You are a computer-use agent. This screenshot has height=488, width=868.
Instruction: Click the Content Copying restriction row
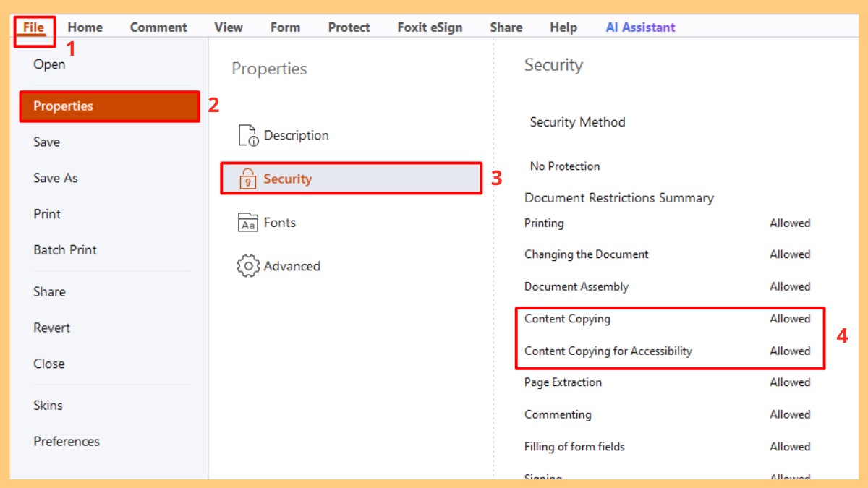pos(568,319)
